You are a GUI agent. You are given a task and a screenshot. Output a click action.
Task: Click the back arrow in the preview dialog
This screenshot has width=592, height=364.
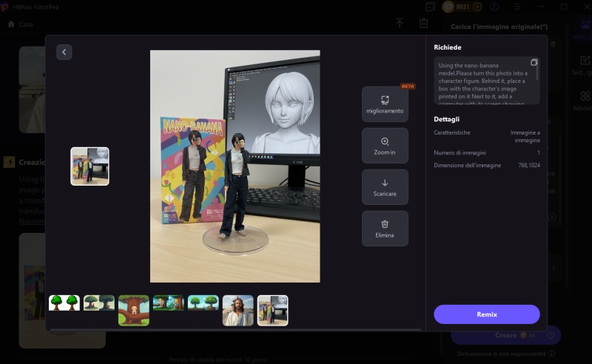tap(64, 52)
